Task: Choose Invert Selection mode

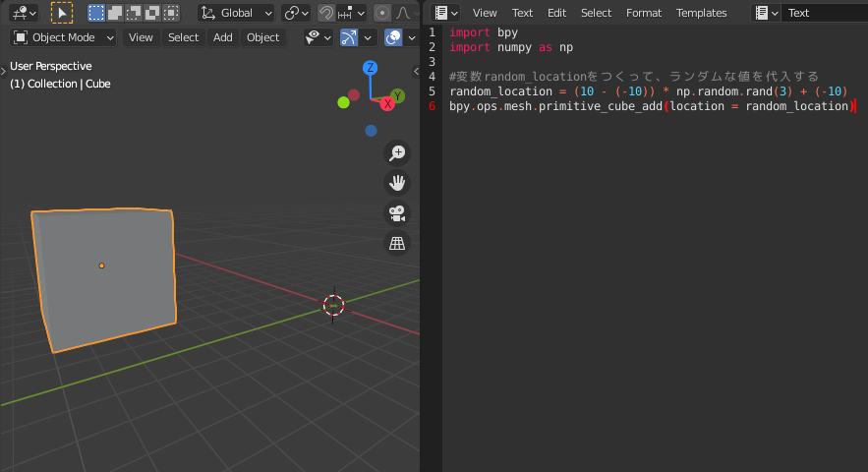Action: [x=152, y=13]
